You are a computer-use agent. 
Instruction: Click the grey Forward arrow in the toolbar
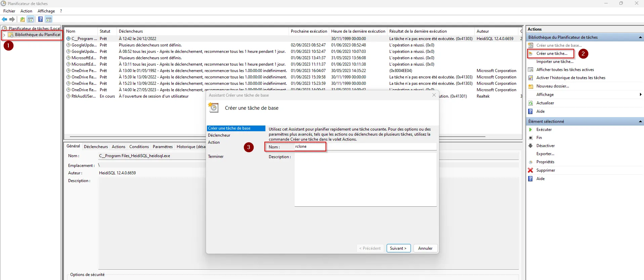(12, 20)
